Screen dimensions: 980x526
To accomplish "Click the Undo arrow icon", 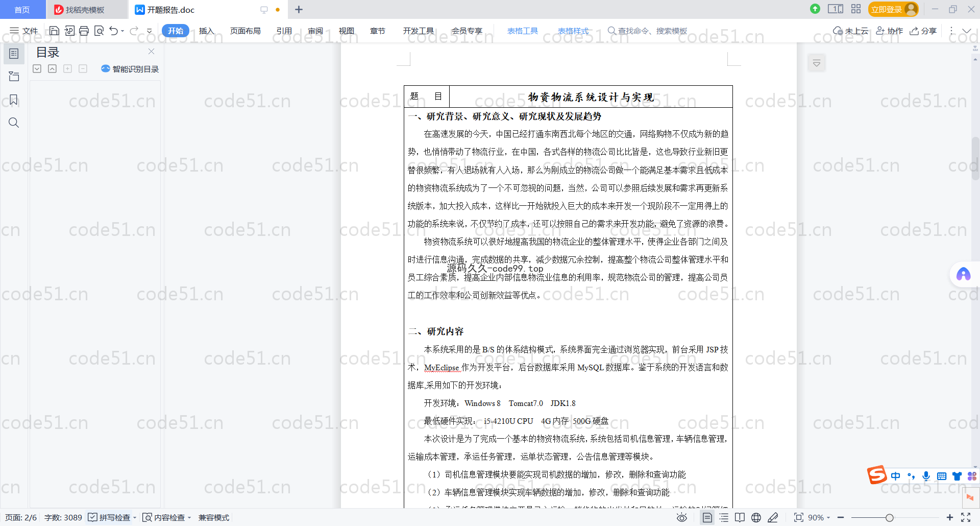I will point(113,31).
